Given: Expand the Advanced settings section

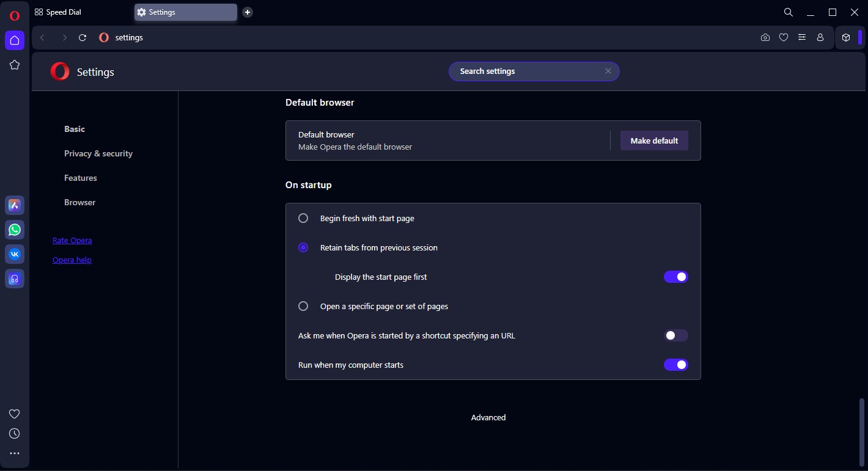Looking at the screenshot, I should (488, 418).
